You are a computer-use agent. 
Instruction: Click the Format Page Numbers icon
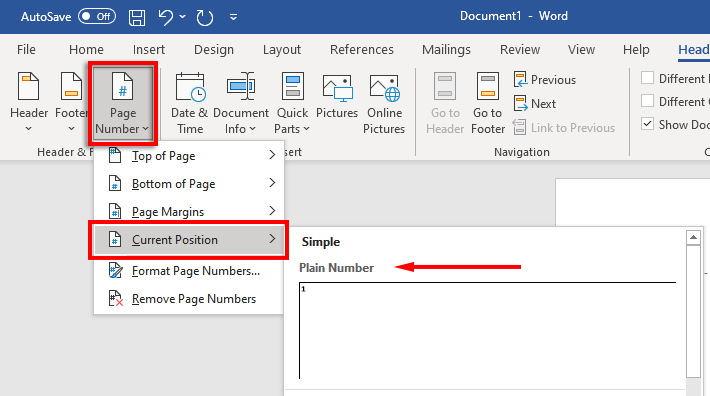click(x=115, y=271)
